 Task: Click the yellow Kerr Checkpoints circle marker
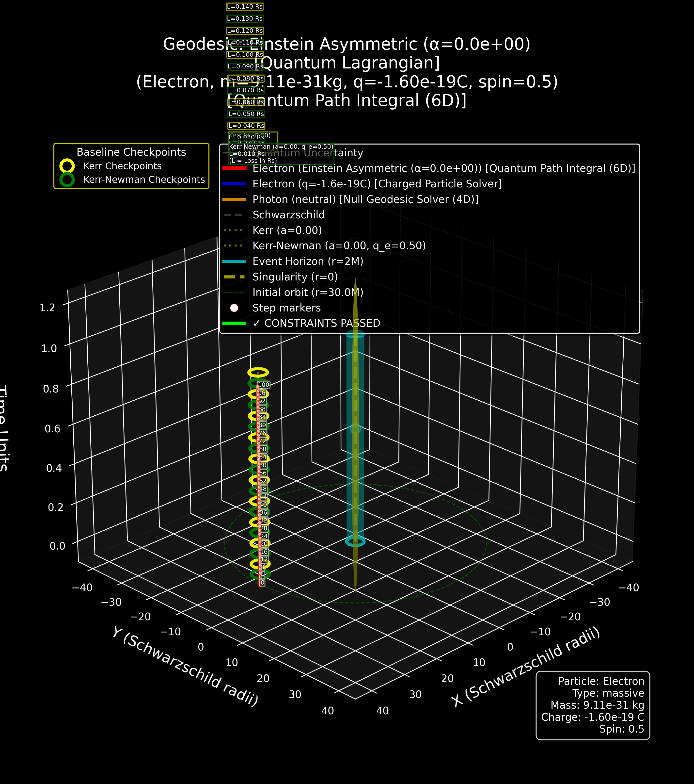tap(67, 166)
